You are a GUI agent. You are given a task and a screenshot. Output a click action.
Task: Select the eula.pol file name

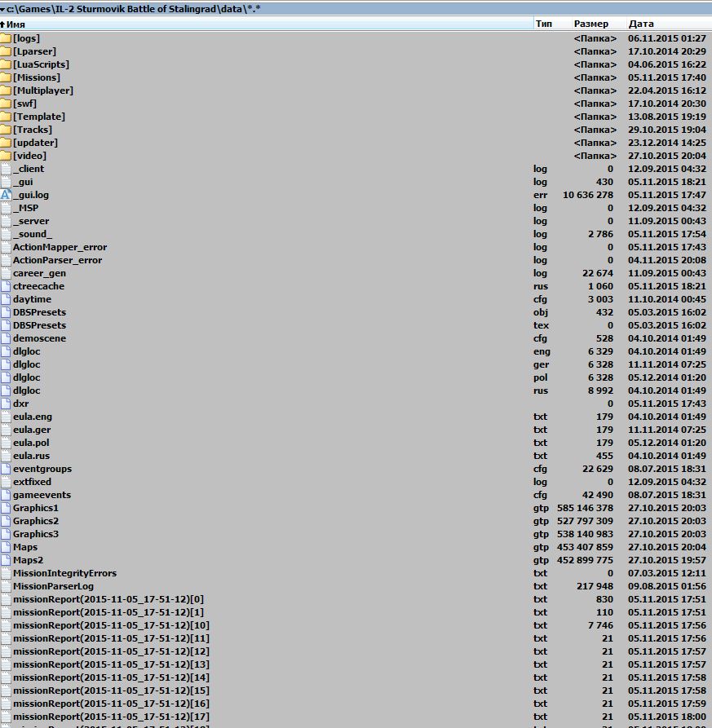(x=31, y=443)
